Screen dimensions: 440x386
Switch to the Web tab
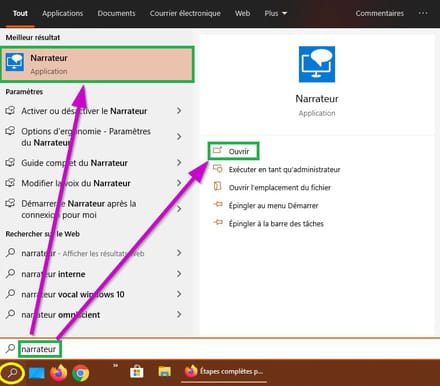click(x=242, y=13)
